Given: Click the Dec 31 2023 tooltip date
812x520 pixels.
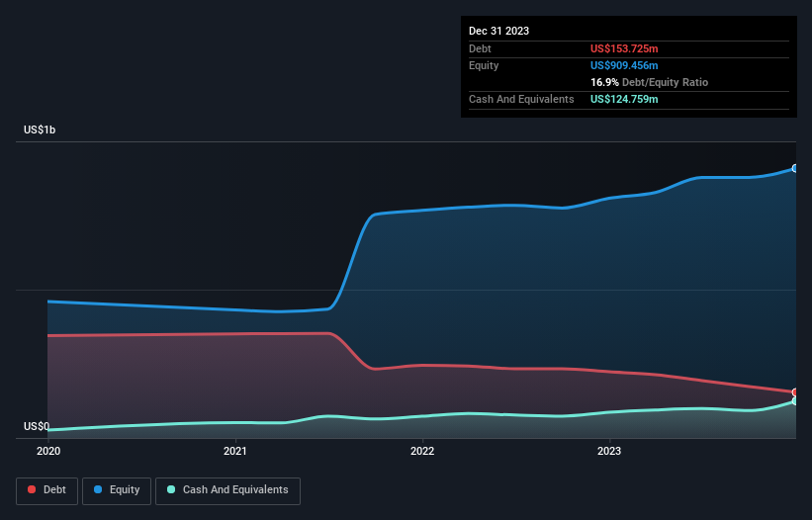Looking at the screenshot, I should [x=498, y=31].
